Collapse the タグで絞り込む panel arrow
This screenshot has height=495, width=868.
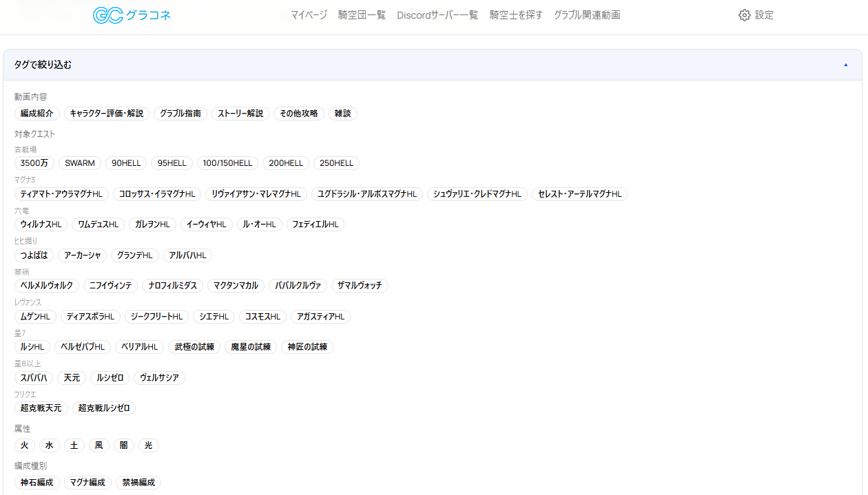(x=845, y=65)
